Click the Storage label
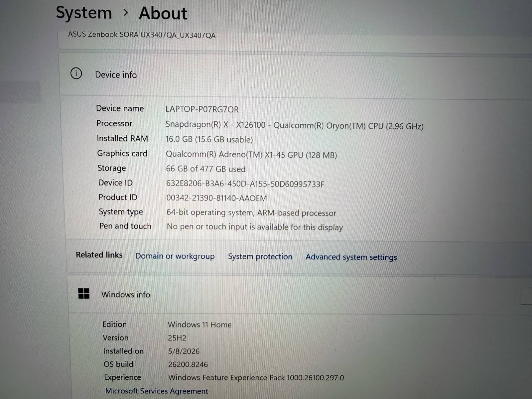532x399 pixels. [x=112, y=168]
